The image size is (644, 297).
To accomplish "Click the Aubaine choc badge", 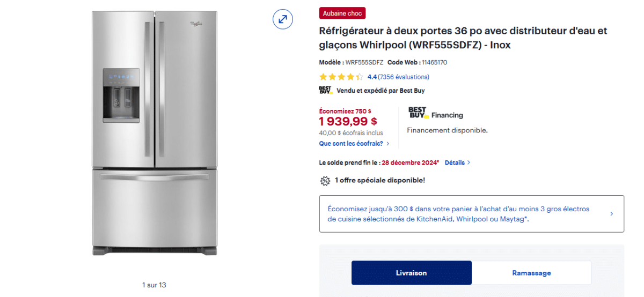I will [342, 13].
